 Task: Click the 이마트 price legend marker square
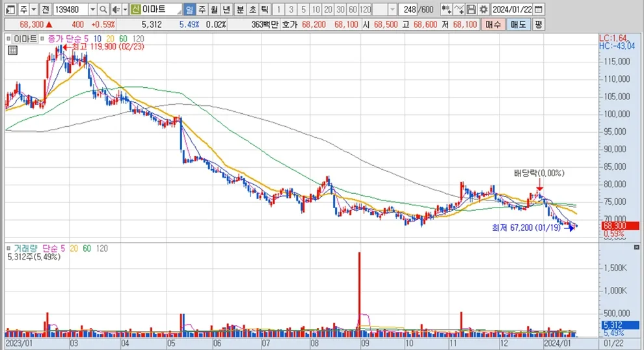coord(9,38)
